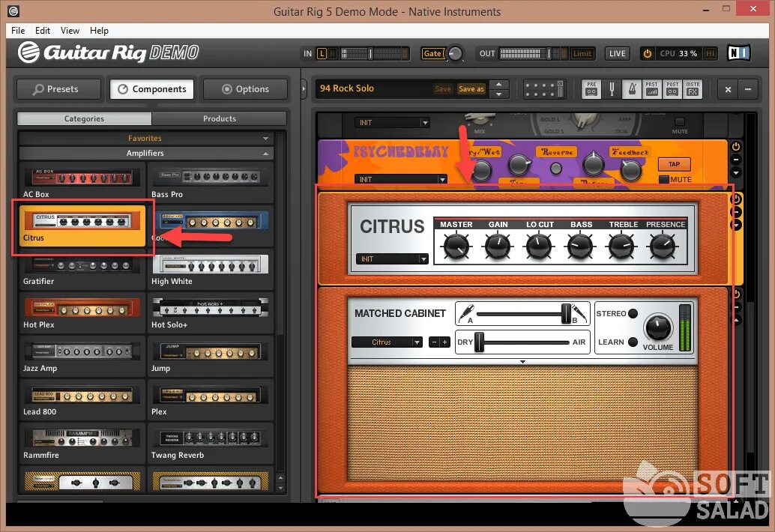Image resolution: width=775 pixels, height=532 pixels.
Task: Show the POST tapedeck module
Action: (x=672, y=89)
